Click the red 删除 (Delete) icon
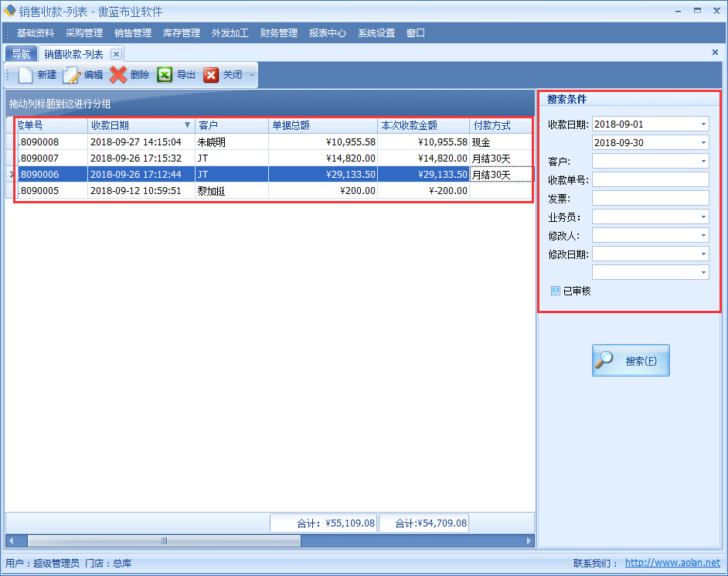Image resolution: width=728 pixels, height=576 pixels. tap(118, 75)
